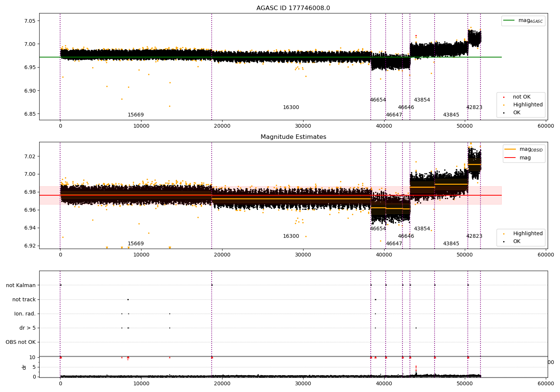Screen dimensions: 560x392
Task: Click the dr tick label 10 in bottom plot
Action: (32, 358)
